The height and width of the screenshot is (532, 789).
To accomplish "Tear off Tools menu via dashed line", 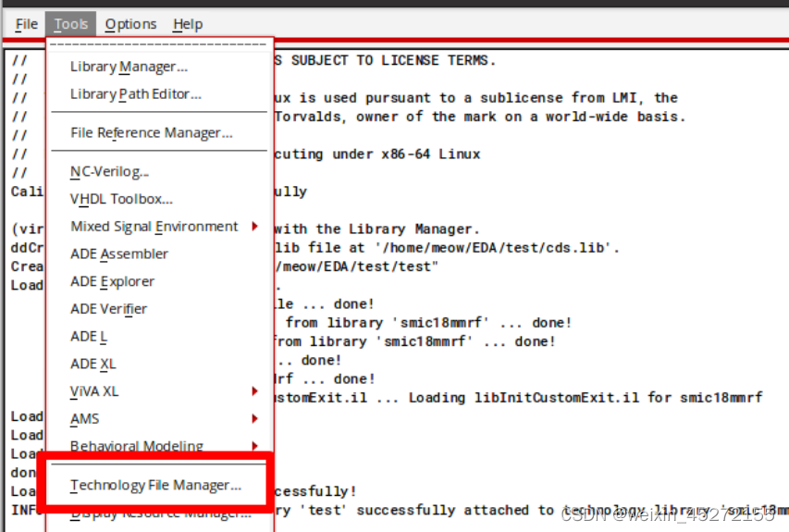I will coord(157,43).
